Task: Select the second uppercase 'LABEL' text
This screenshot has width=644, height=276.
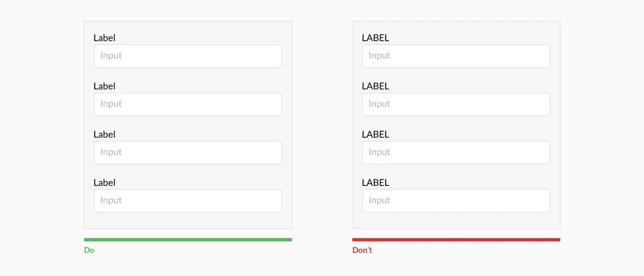Action: coord(375,86)
